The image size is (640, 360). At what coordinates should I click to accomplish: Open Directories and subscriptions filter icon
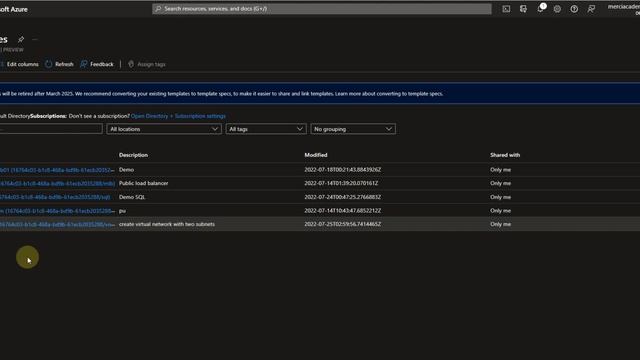523,9
